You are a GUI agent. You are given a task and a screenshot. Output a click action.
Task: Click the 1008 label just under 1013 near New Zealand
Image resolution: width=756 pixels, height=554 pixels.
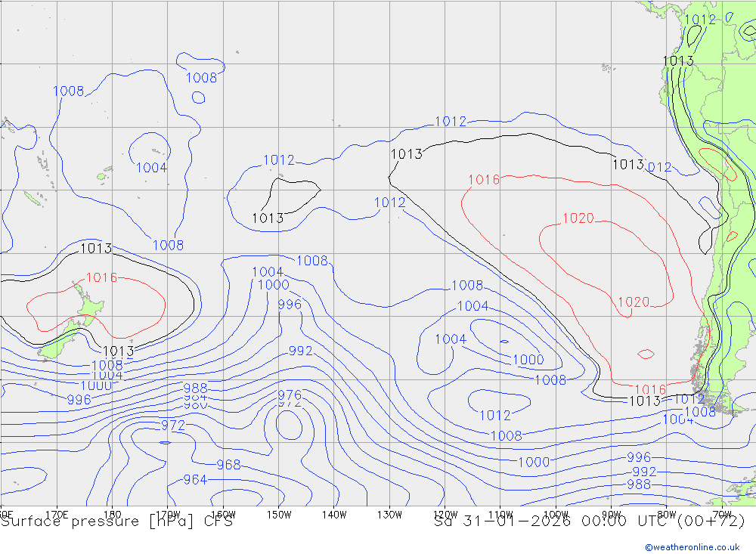(107, 366)
